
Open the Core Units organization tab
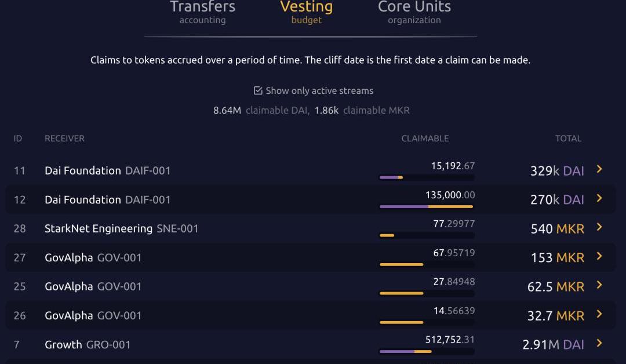point(414,13)
